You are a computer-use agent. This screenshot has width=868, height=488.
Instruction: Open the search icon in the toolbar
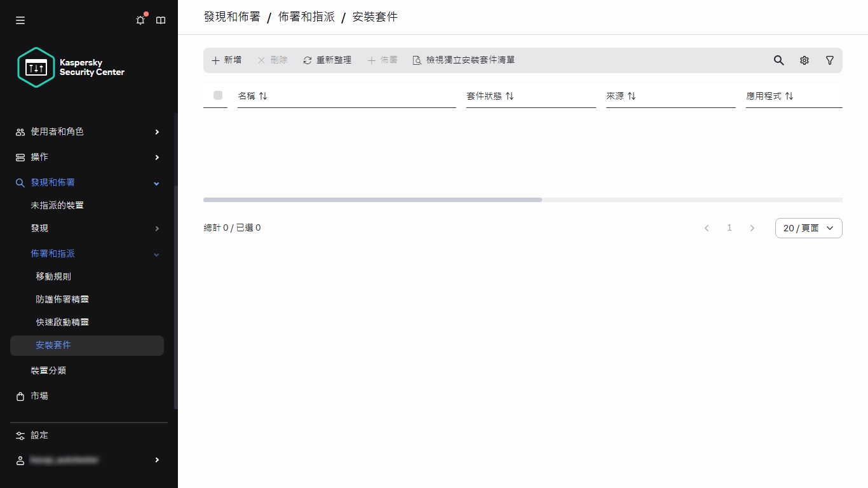tap(779, 60)
